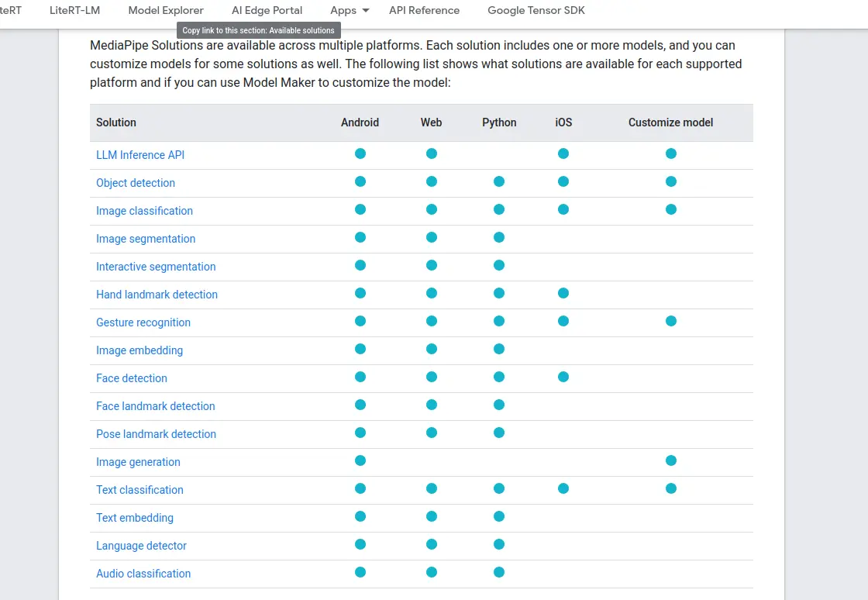Click the Web dot for Text embedding

click(x=432, y=516)
